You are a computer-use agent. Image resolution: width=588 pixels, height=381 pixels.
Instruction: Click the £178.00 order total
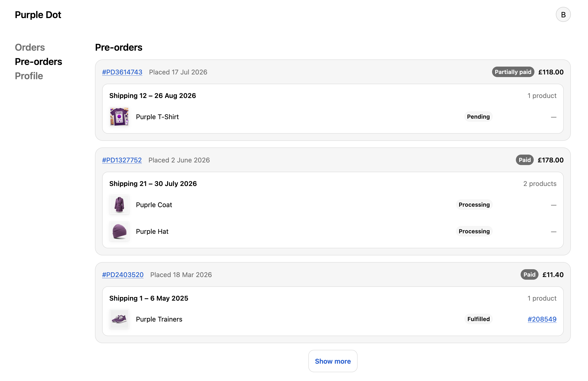550,160
